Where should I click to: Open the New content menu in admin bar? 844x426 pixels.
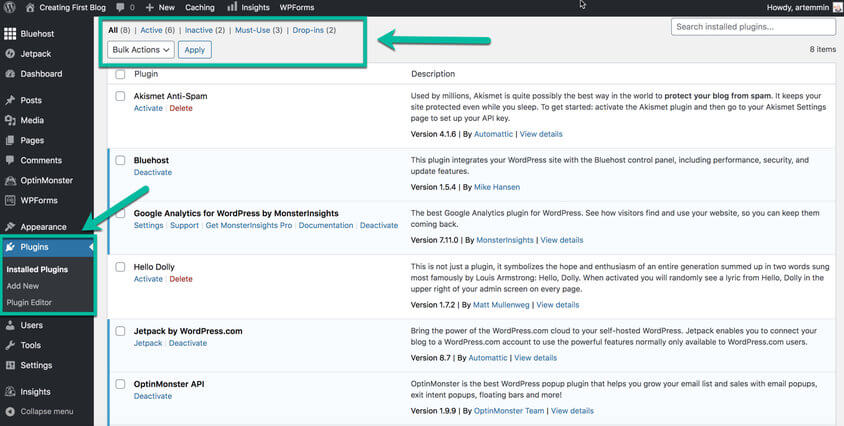pyautogui.click(x=160, y=8)
